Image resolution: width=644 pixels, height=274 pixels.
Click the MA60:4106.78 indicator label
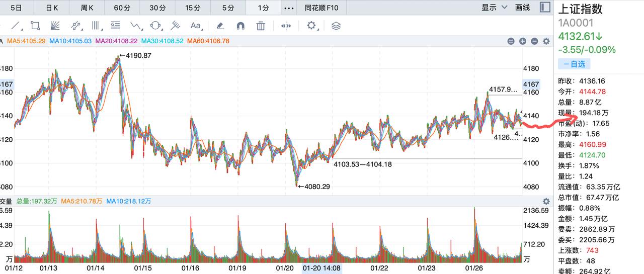tap(208, 41)
